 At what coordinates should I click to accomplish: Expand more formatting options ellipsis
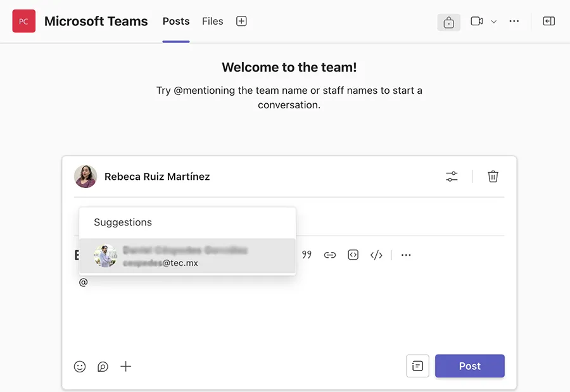(406, 255)
